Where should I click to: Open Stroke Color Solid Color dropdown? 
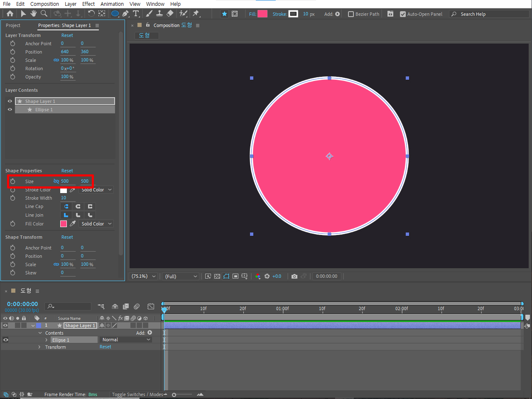[96, 190]
